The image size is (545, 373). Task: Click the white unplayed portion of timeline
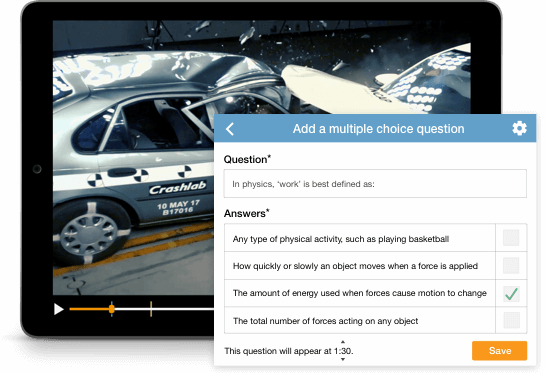tap(182, 309)
